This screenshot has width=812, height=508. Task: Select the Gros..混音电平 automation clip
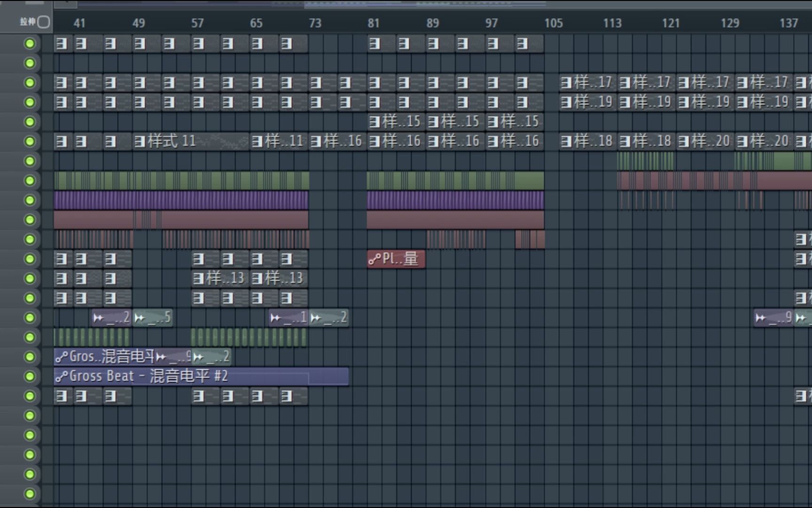click(105, 357)
